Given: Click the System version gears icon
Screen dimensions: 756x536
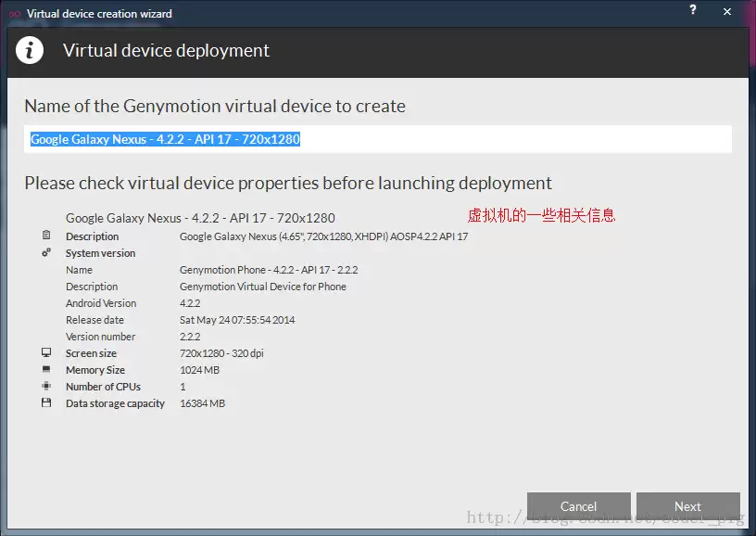Looking at the screenshot, I should click(x=46, y=252).
